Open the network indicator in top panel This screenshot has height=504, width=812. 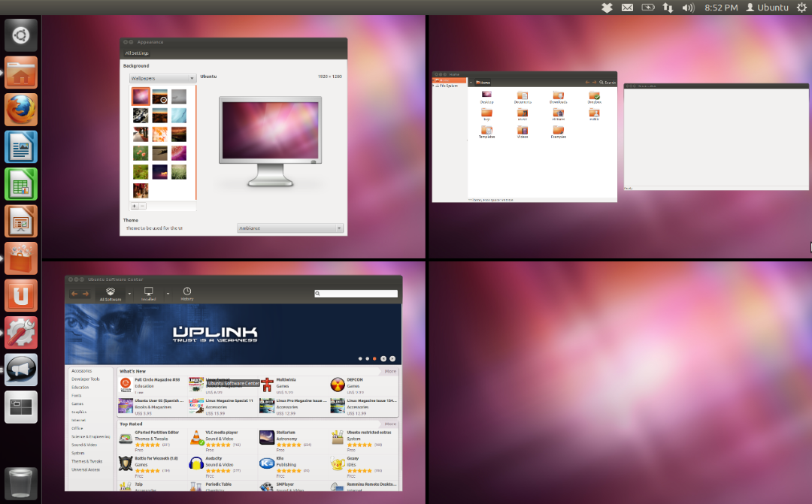pyautogui.click(x=668, y=8)
